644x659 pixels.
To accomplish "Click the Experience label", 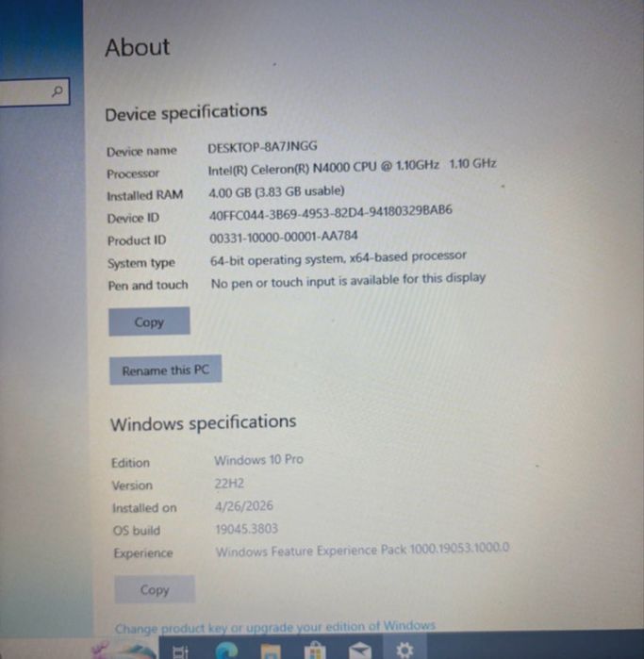I will tap(143, 553).
